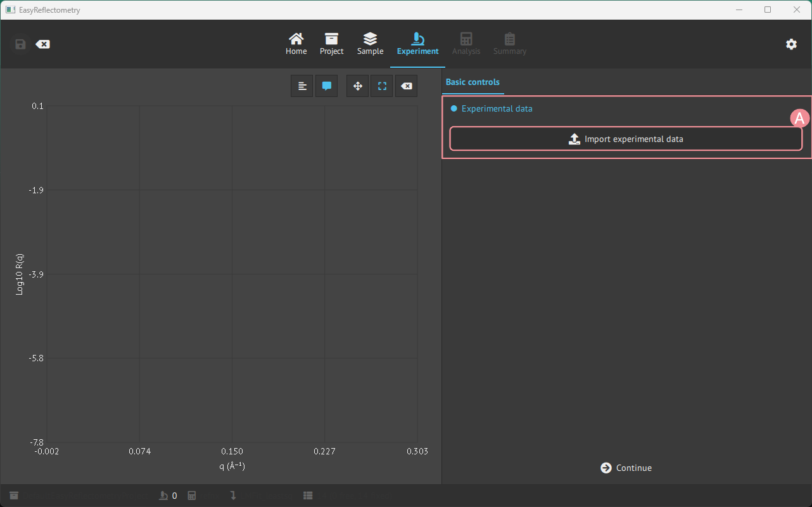
Task: Toggle the chart legend icon
Action: click(302, 86)
